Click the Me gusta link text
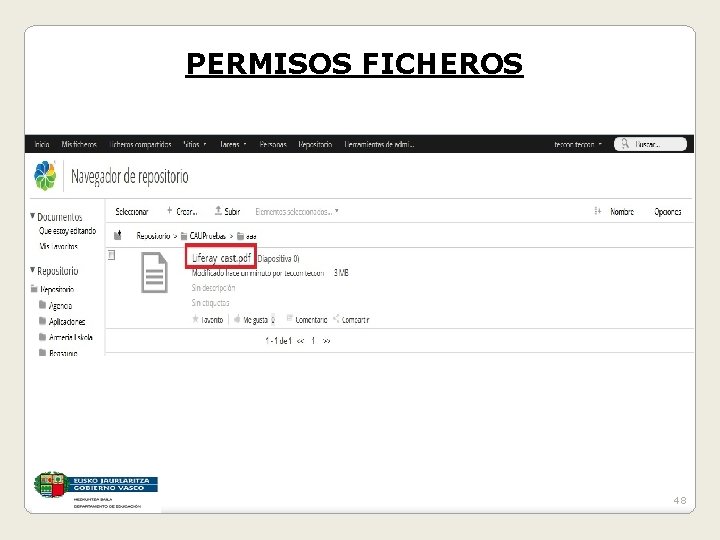Viewport: 720px width, 540px height. (255, 320)
